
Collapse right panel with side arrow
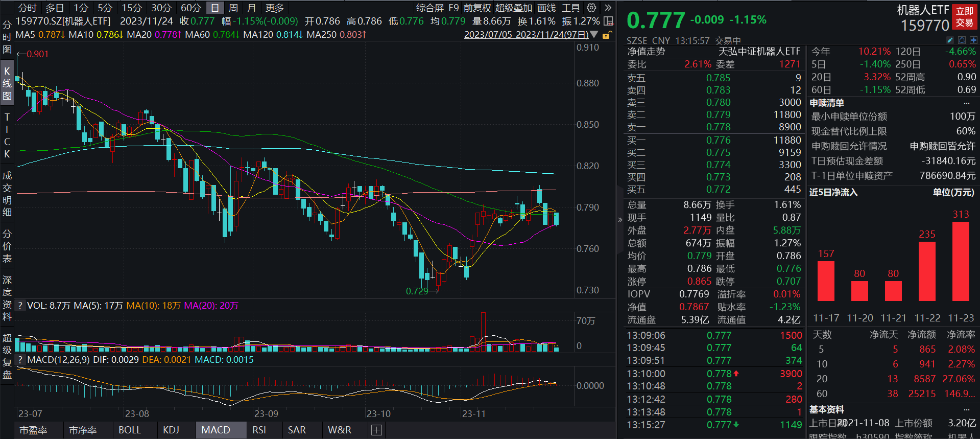(x=620, y=220)
